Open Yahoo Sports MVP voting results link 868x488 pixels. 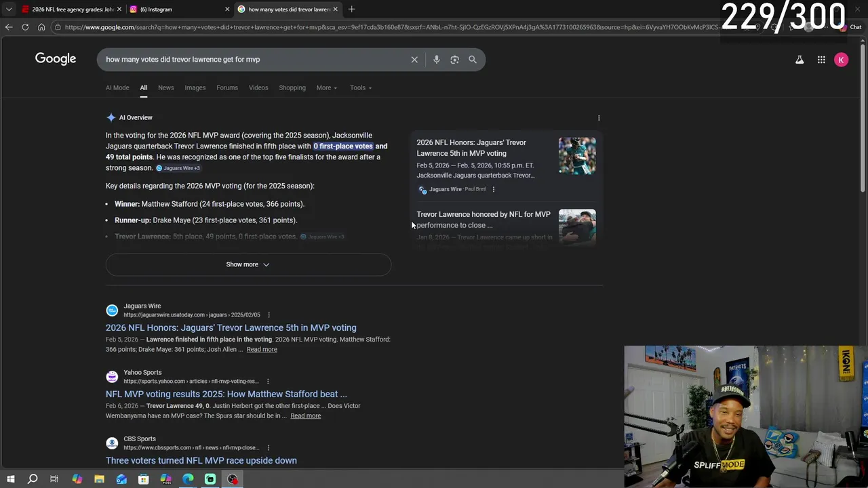(226, 394)
